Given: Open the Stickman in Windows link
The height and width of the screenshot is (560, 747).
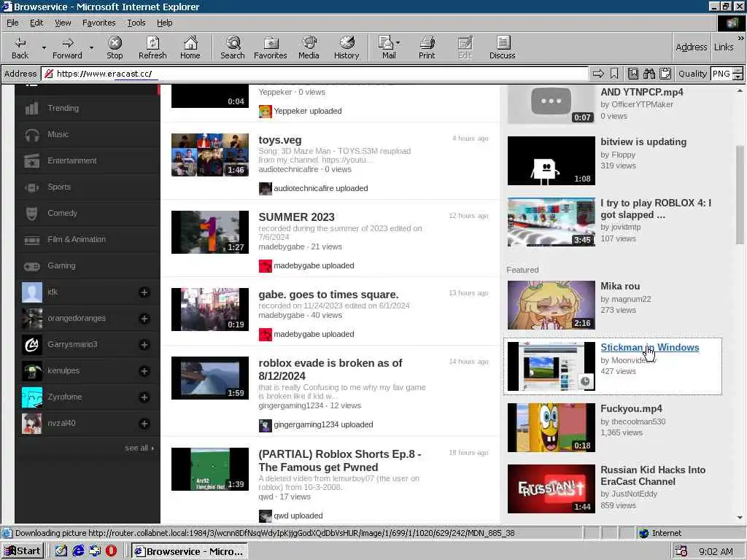Looking at the screenshot, I should pyautogui.click(x=649, y=347).
